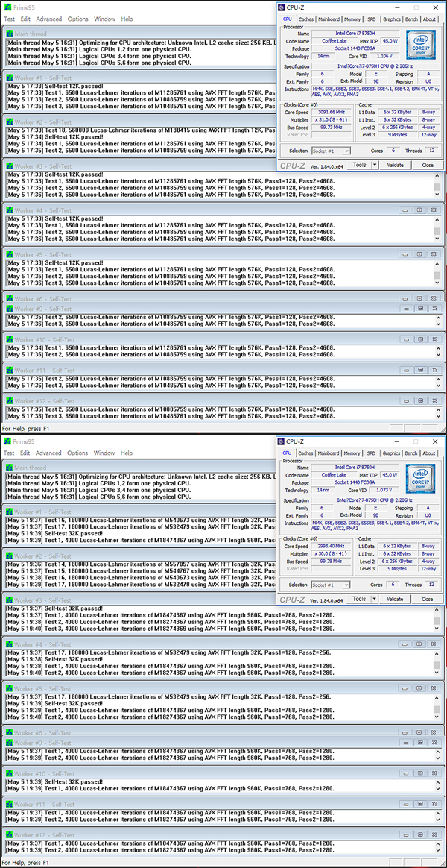The height and width of the screenshot is (868, 447).
Task: Switch to SPD tab in 2993.40 MHz CPU-Z window
Action: (x=371, y=453)
